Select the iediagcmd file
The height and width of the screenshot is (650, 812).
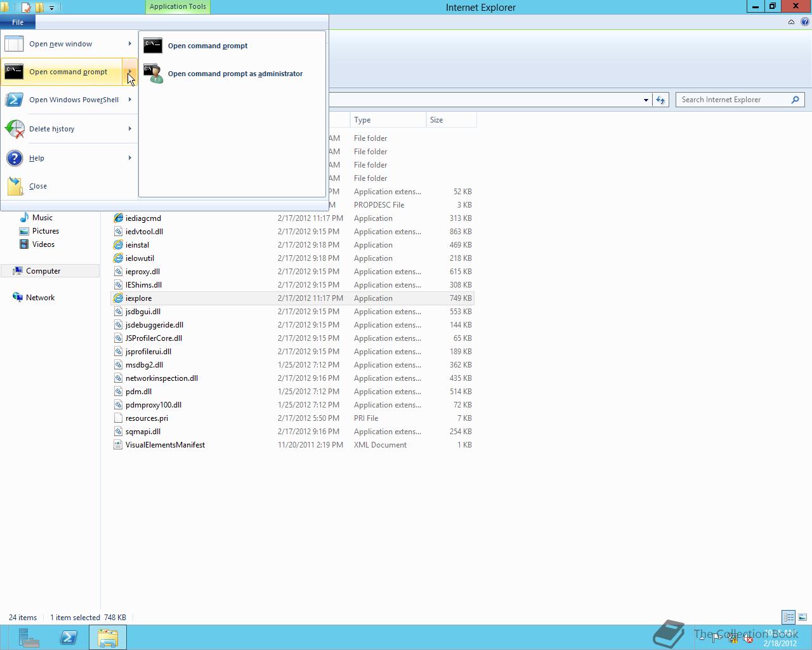[292, 218]
